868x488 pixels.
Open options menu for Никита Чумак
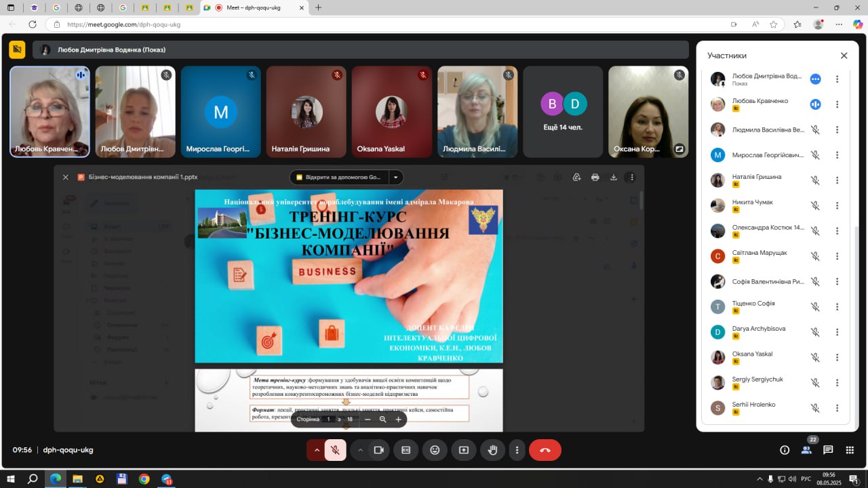(x=837, y=205)
